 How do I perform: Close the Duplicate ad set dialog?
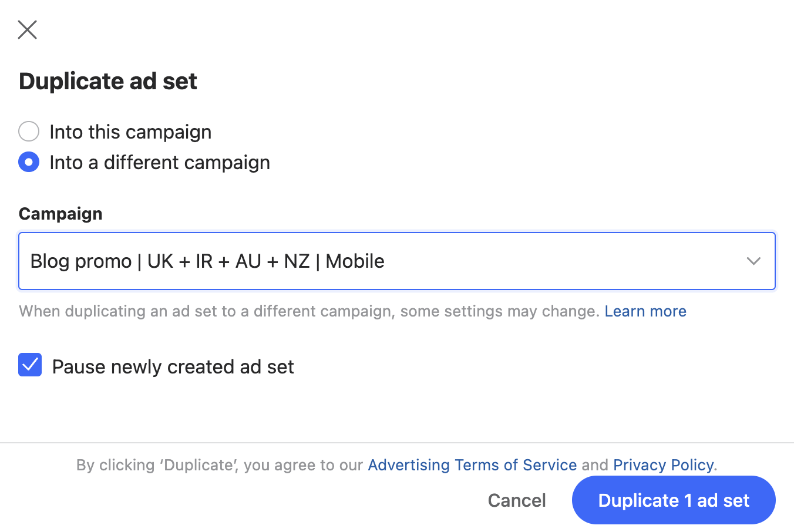click(27, 29)
